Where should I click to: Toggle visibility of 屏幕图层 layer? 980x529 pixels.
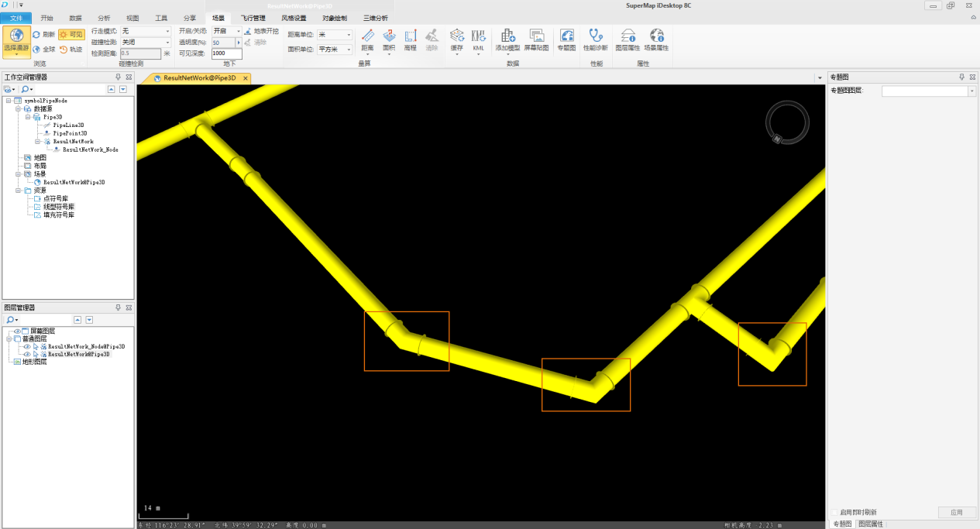tap(17, 331)
